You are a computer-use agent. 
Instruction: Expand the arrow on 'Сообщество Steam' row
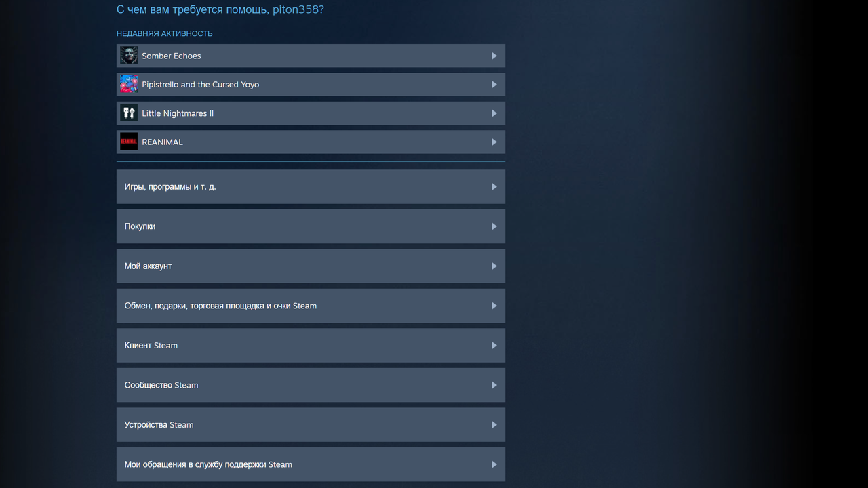[x=494, y=385]
